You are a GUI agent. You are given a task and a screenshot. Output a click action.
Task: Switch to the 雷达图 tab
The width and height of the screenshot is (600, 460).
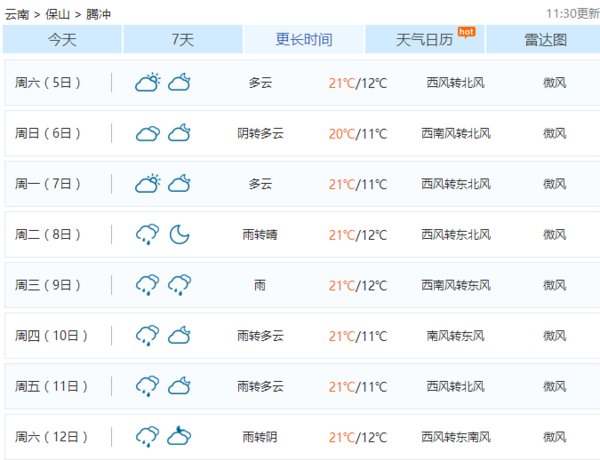click(545, 40)
